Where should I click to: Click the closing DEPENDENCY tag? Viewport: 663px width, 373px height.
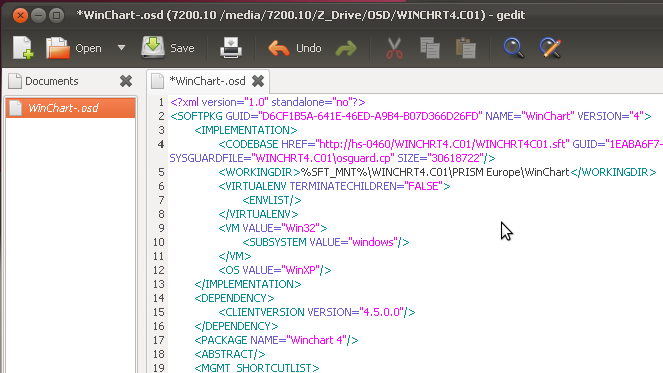(236, 326)
